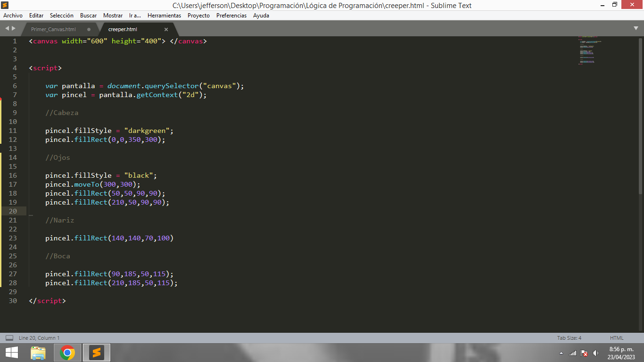Viewport: 644px width, 362px height.
Task: Change the HTML syntax selector
Action: click(617, 338)
